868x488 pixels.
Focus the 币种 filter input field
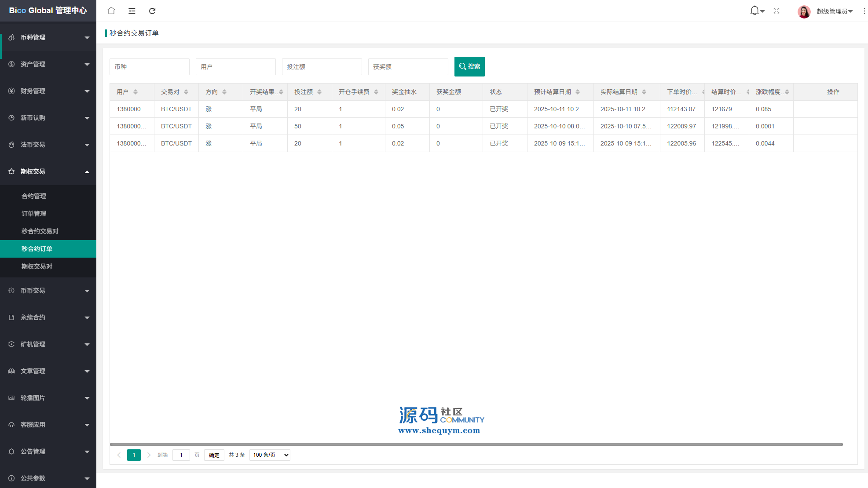pos(150,67)
